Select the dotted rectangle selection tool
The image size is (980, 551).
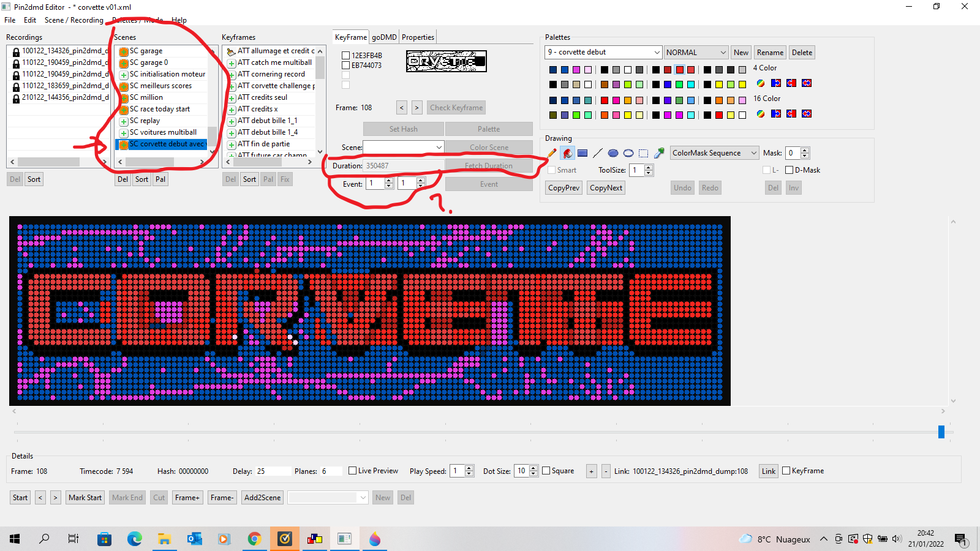point(644,153)
